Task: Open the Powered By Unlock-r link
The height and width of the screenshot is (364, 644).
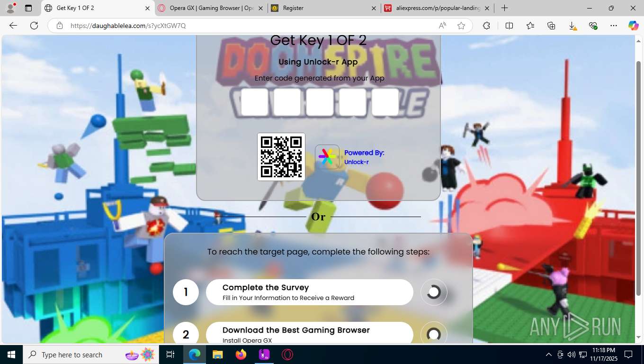Action: click(x=364, y=157)
